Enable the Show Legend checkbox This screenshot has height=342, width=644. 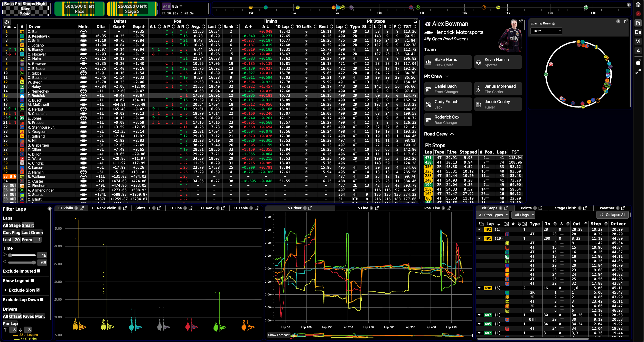coord(32,280)
